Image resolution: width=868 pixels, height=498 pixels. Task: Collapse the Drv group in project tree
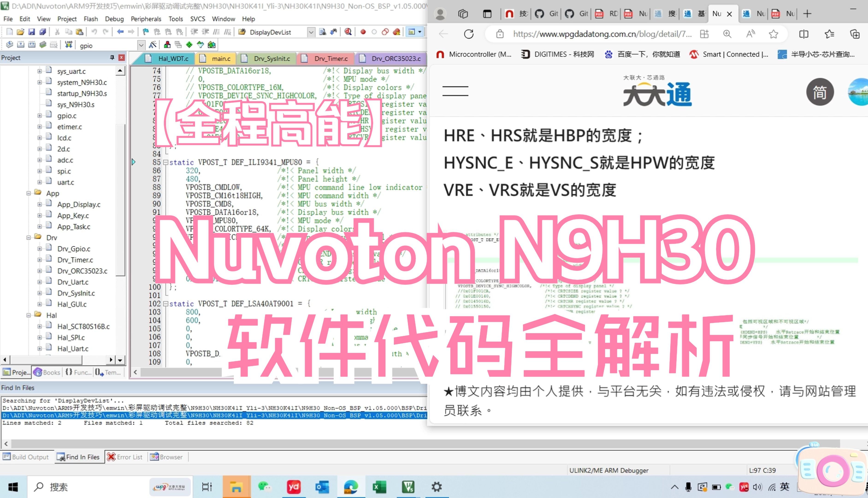point(29,237)
